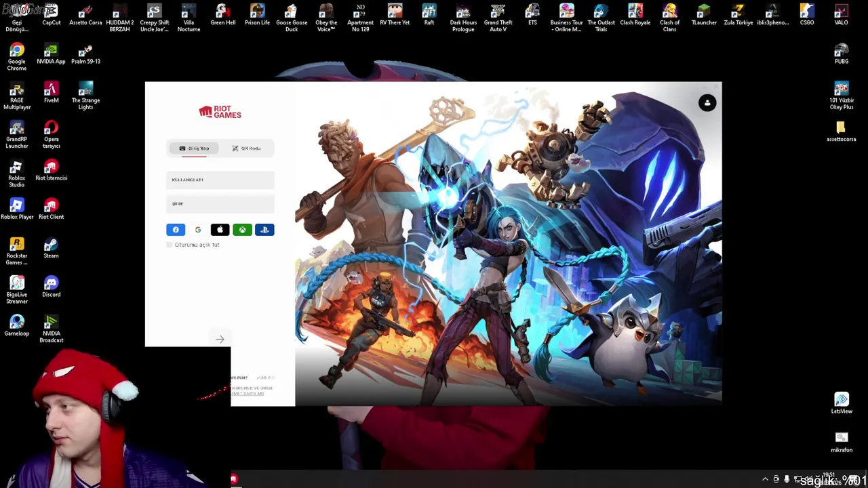Tick the Oturumu açık tut checkbox
This screenshot has width=868, height=488.
(x=170, y=245)
